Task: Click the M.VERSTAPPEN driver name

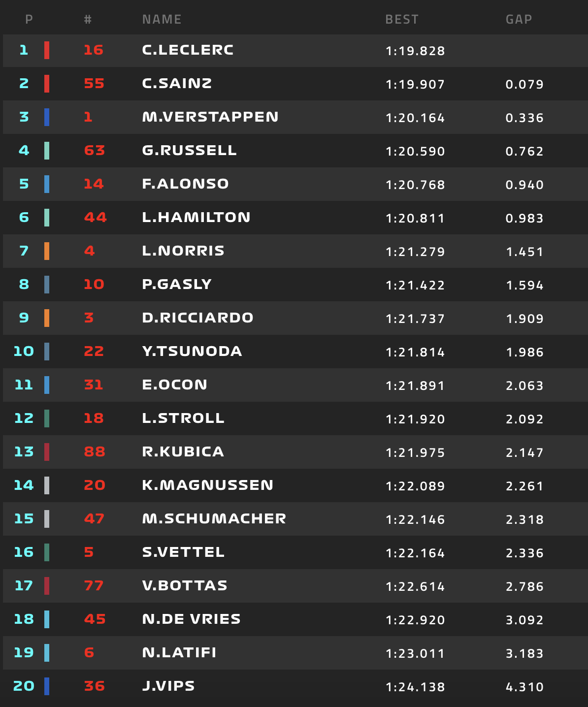Action: 210,117
